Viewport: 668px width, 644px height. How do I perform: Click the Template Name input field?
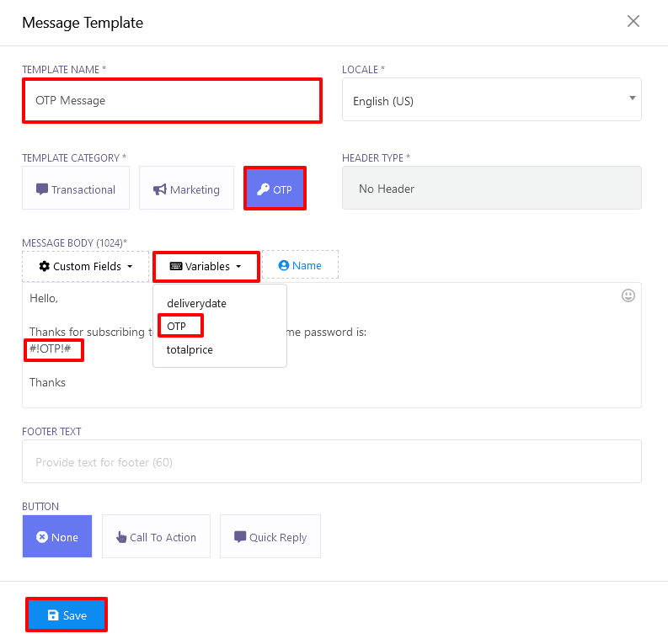point(172,100)
